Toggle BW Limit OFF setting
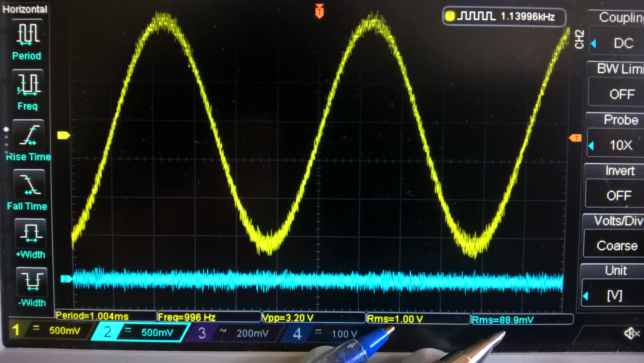The image size is (644, 363). (616, 94)
